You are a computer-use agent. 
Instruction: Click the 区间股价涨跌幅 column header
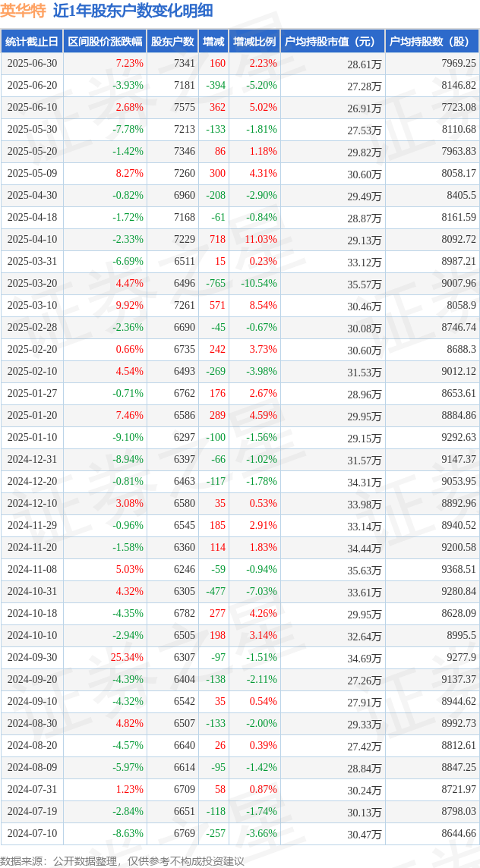[106, 42]
